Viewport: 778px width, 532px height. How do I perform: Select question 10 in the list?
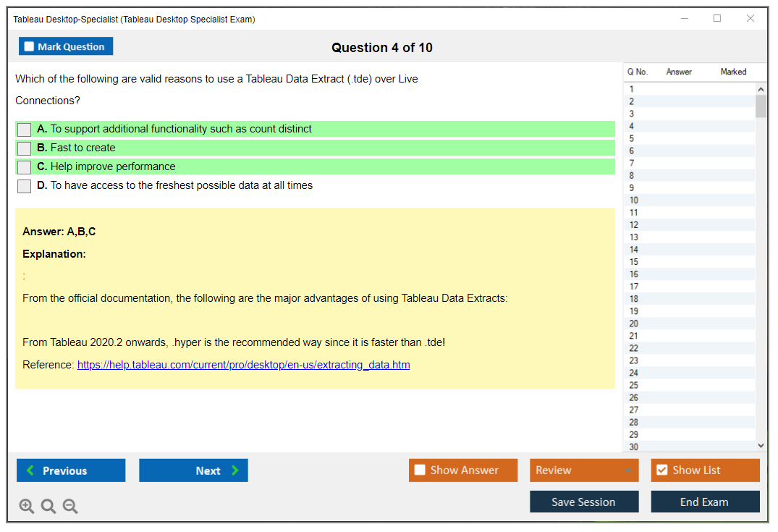(634, 200)
